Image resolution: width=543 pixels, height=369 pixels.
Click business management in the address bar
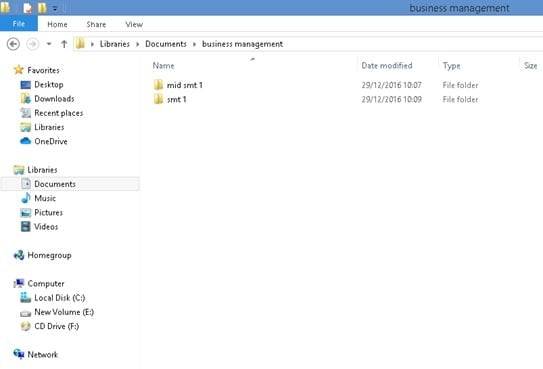click(x=242, y=44)
